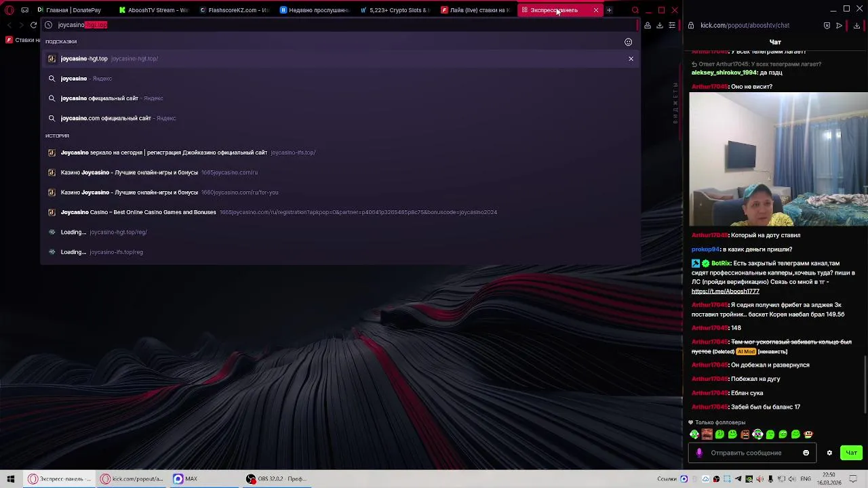Select 'joycasino.com официальный сайт' suggestion
The width and height of the screenshot is (868, 488).
pyautogui.click(x=339, y=118)
